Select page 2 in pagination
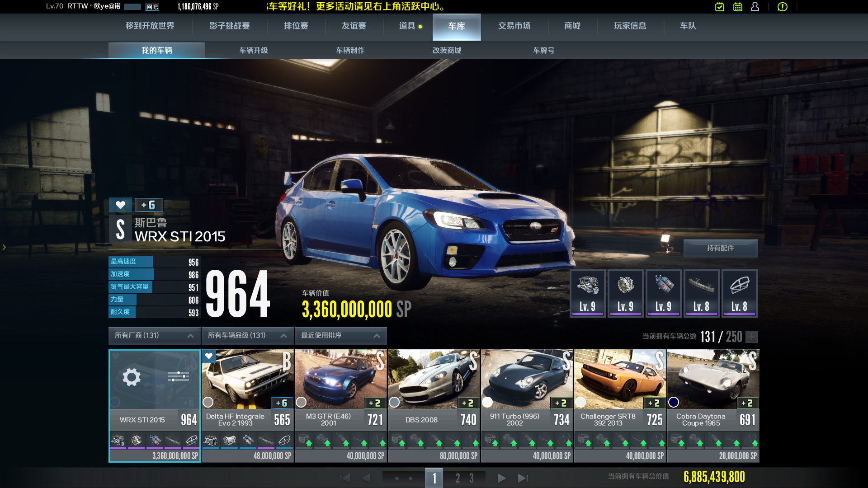Viewport: 868px width, 488px height. click(458, 478)
